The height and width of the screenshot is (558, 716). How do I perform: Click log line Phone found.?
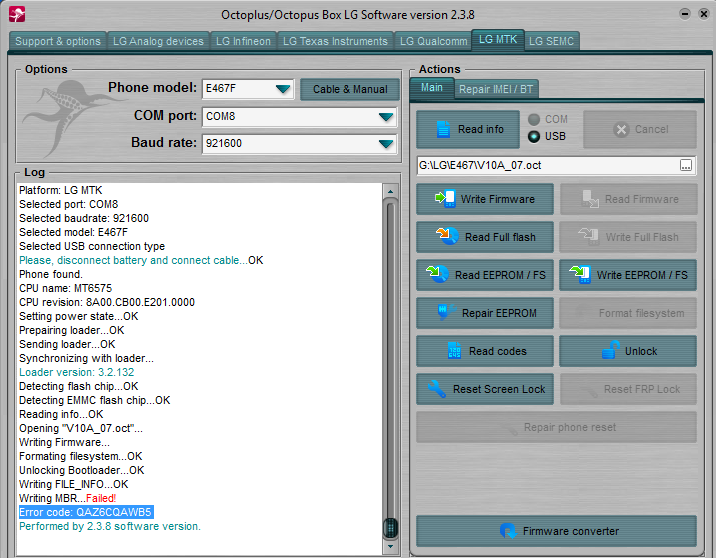click(51, 274)
